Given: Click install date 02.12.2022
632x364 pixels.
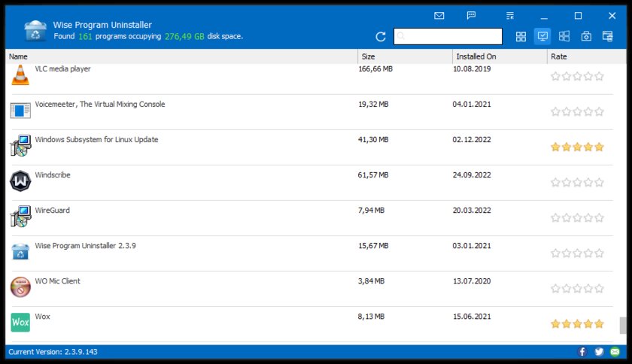Looking at the screenshot, I should click(x=472, y=139).
